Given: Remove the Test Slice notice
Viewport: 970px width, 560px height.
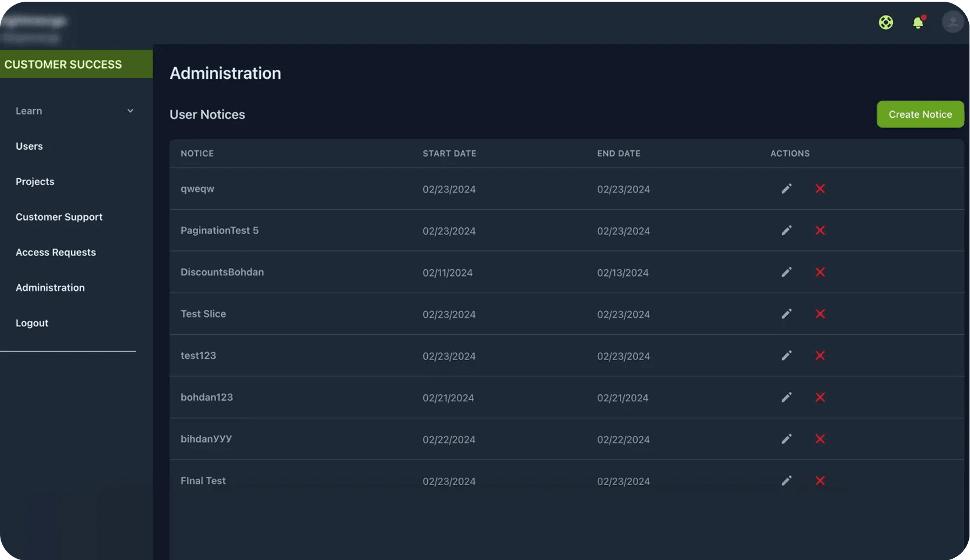Looking at the screenshot, I should pos(820,314).
